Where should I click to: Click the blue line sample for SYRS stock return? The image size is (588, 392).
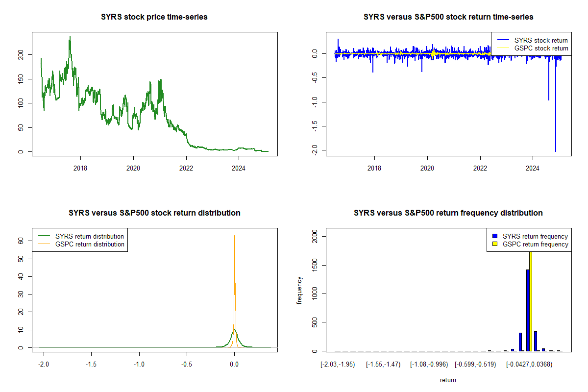pyautogui.click(x=503, y=40)
